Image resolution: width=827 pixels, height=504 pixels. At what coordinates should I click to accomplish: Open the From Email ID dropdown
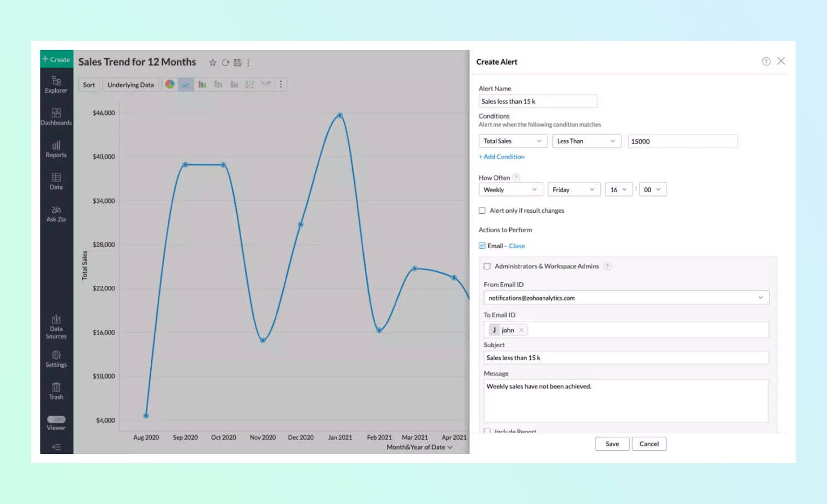626,298
